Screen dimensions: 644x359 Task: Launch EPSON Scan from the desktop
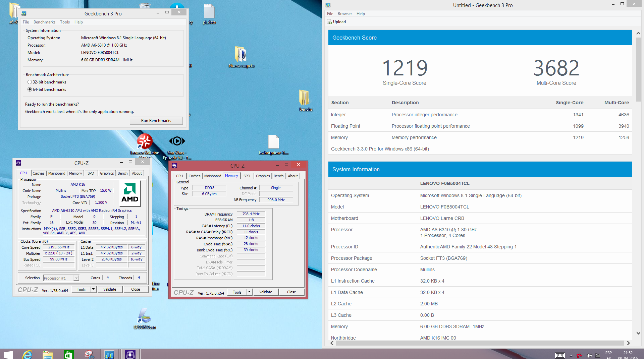click(x=145, y=318)
